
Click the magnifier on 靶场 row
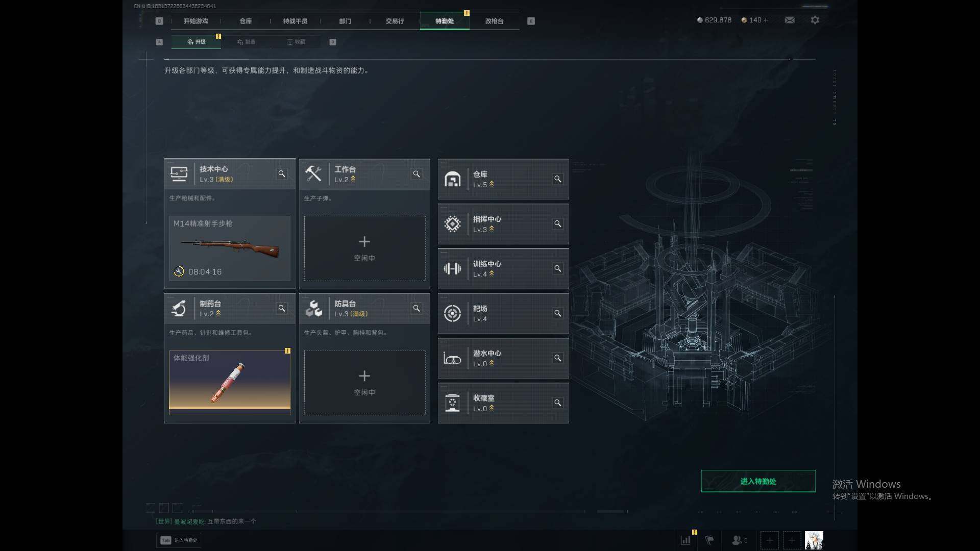point(557,313)
